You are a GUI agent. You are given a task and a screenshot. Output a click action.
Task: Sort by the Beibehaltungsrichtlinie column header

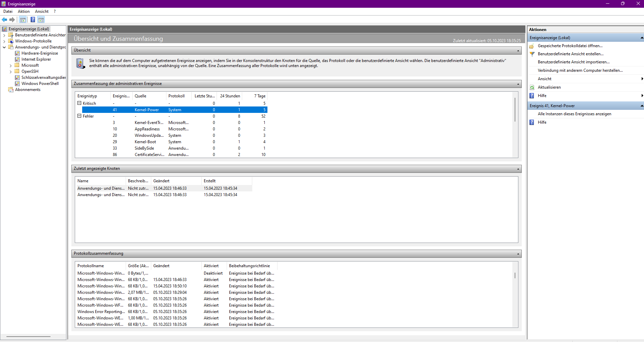[x=252, y=266]
